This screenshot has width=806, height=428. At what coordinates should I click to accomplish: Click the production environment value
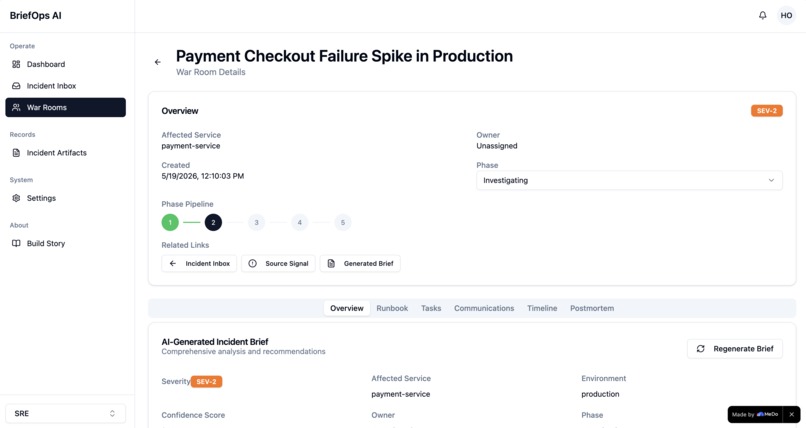[600, 394]
